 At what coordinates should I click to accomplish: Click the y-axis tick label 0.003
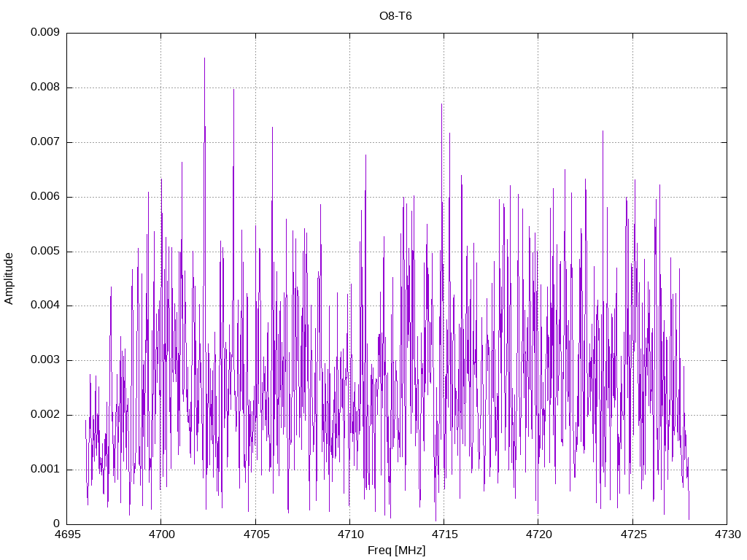coord(45,360)
